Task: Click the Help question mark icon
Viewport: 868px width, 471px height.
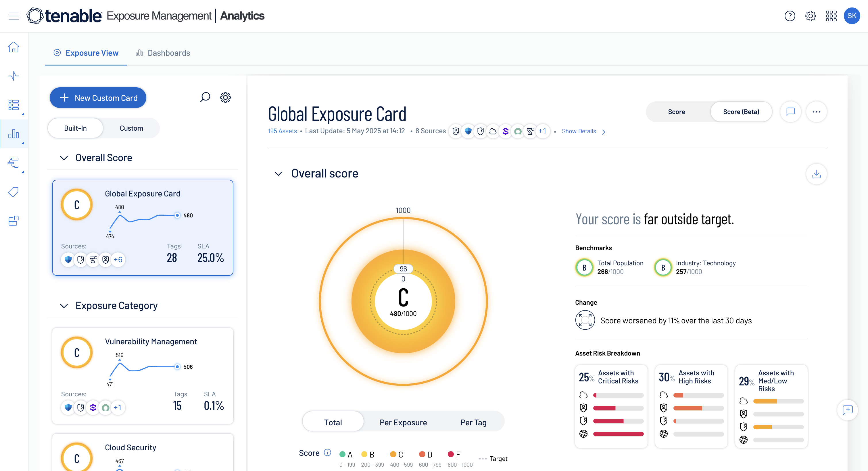Action: 790,16
